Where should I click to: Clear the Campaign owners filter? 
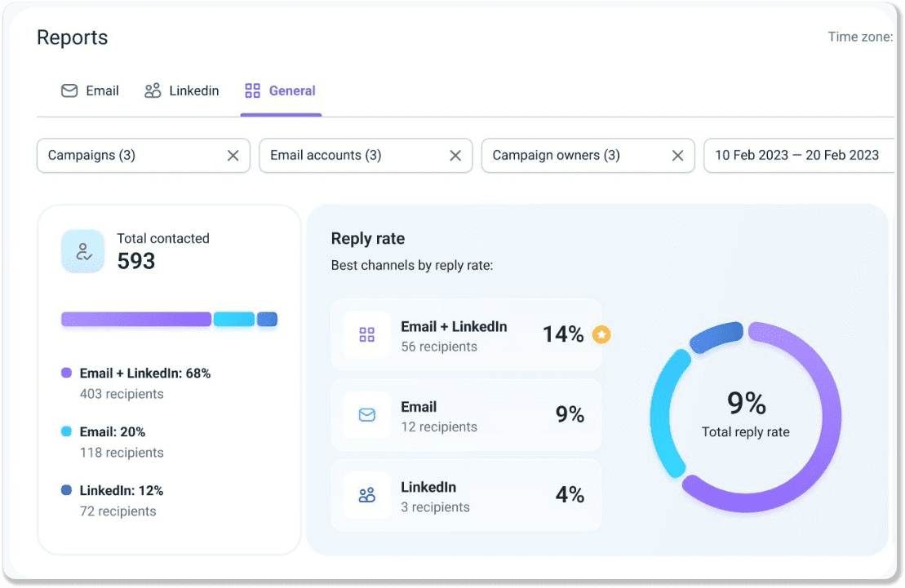pos(677,156)
